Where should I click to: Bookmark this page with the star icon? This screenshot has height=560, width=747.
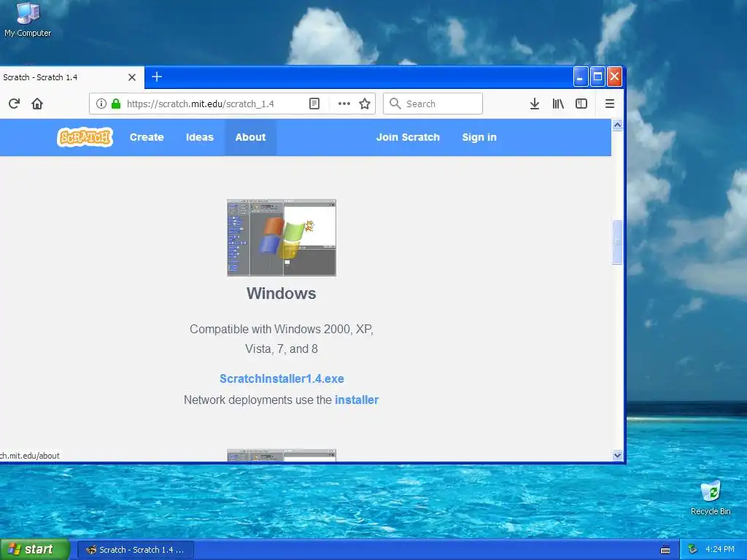pyautogui.click(x=365, y=104)
